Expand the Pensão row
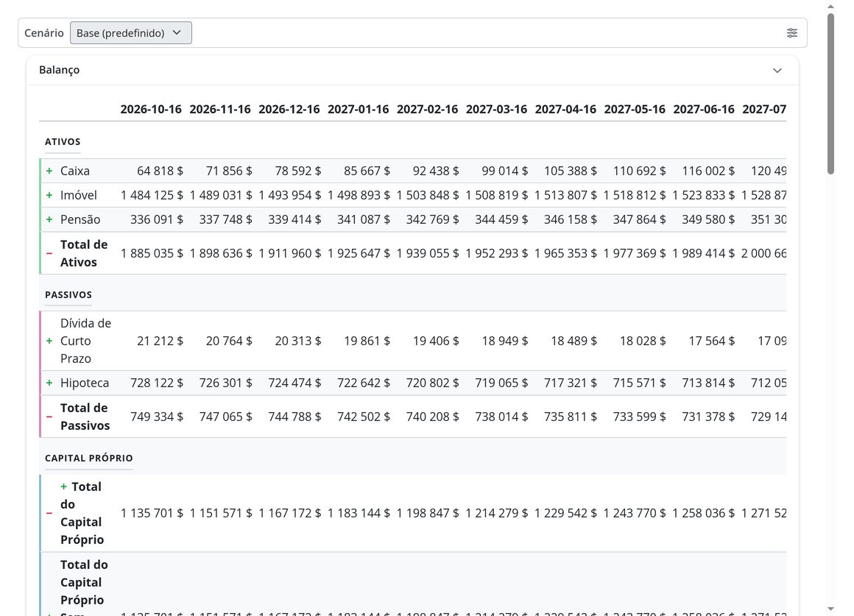This screenshot has width=854, height=616. coord(49,219)
